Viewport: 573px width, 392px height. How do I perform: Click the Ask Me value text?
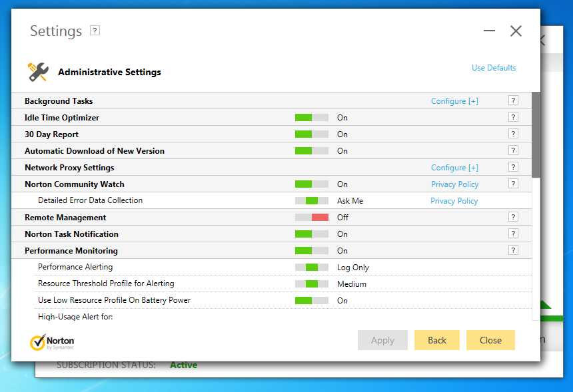350,201
